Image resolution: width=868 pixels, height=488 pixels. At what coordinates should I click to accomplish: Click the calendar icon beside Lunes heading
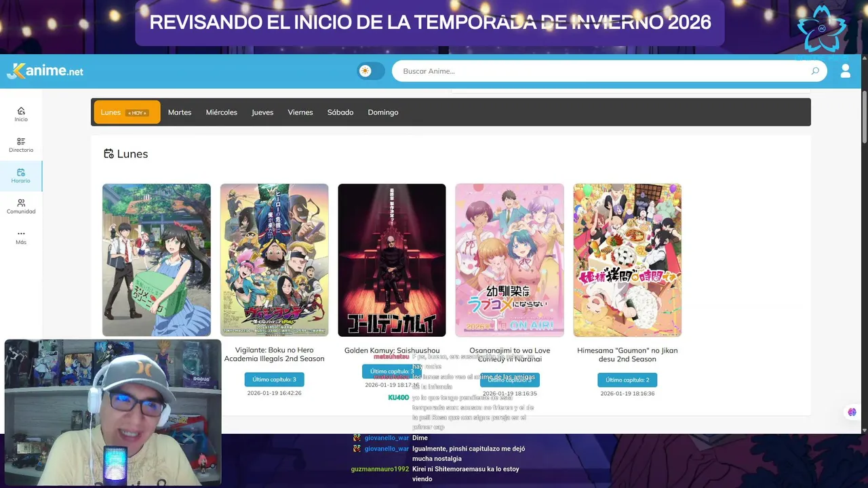108,154
